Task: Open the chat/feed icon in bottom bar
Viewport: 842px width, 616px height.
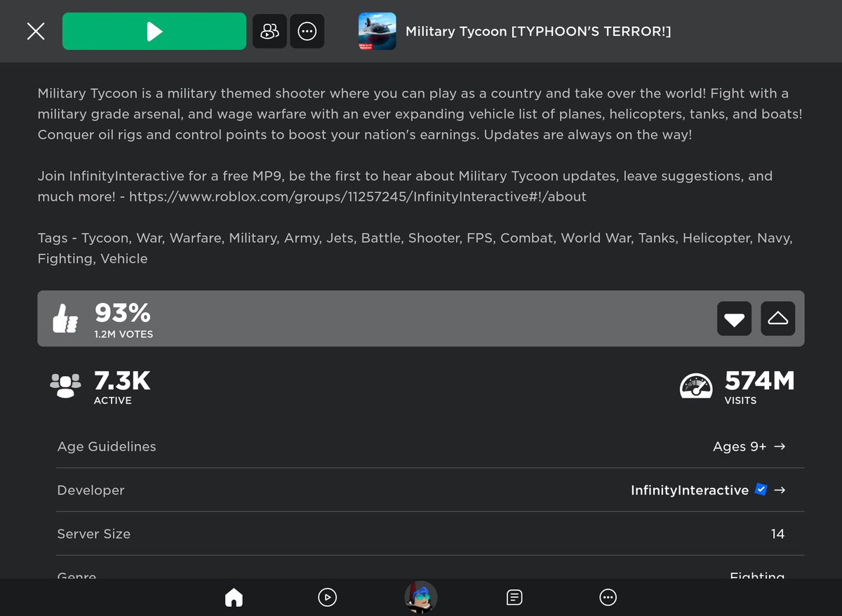Action: [514, 597]
